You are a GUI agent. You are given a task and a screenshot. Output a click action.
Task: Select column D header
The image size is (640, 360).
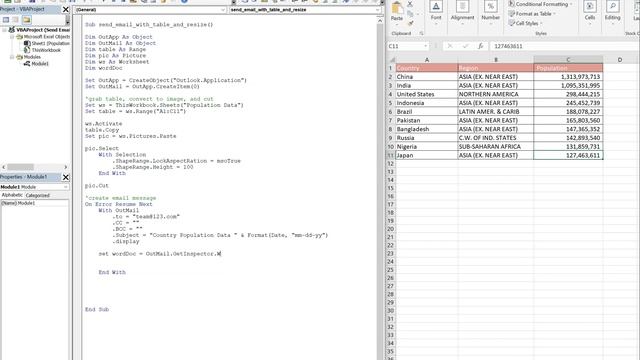click(x=620, y=60)
